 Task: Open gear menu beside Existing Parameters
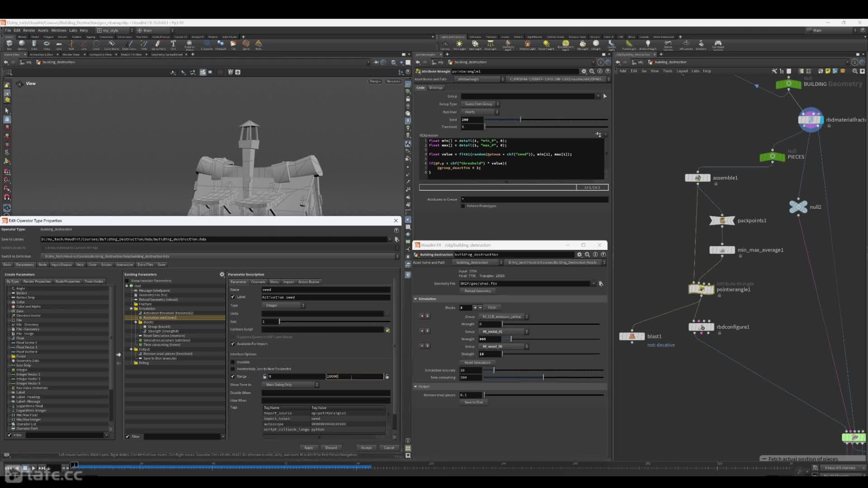coord(222,274)
